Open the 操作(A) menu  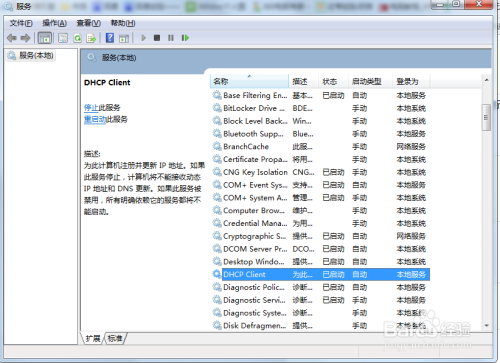tap(54, 23)
